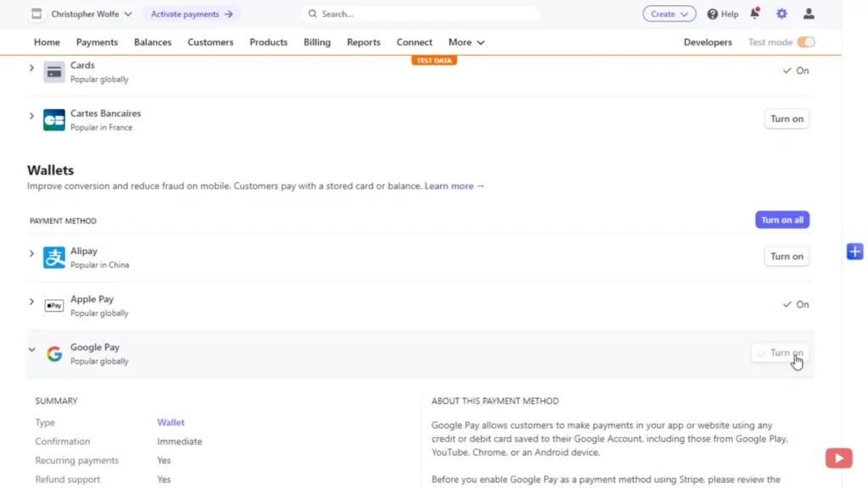Toggle the Test mode switch
The width and height of the screenshot is (868, 488).
point(806,42)
